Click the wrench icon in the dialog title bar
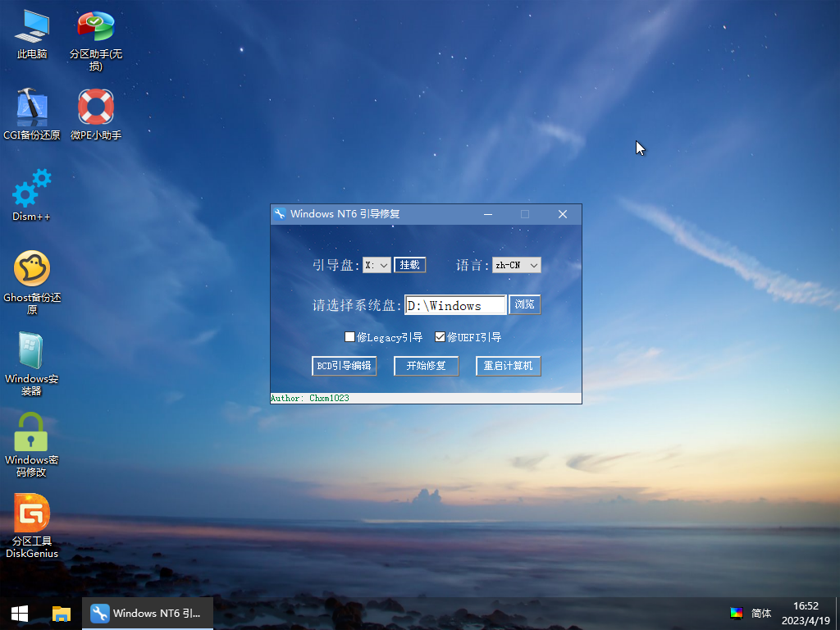The height and width of the screenshot is (630, 840). tap(280, 214)
